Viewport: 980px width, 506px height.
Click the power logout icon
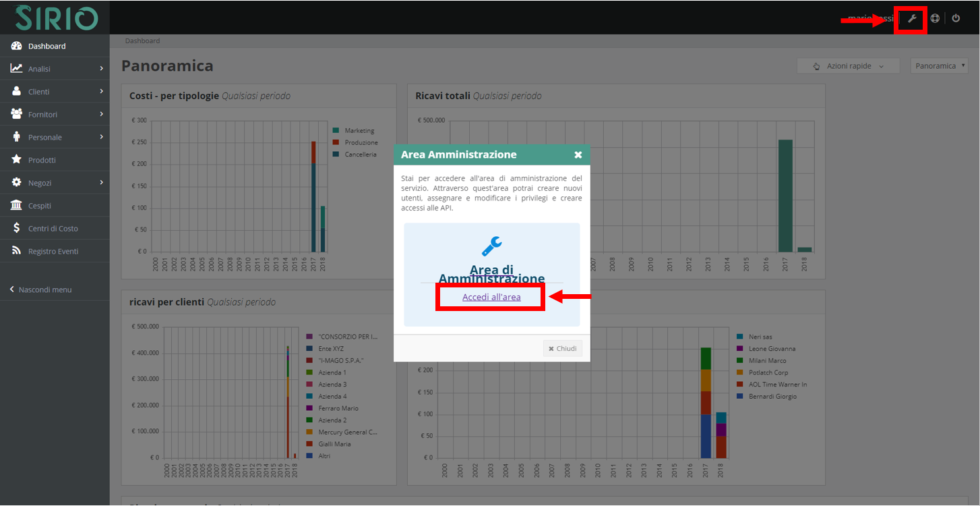click(956, 18)
